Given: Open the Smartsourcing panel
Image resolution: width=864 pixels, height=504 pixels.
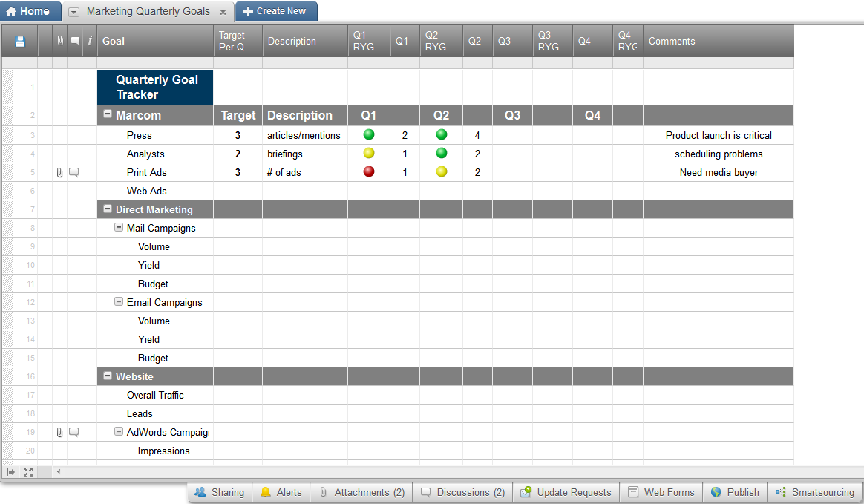Looking at the screenshot, I should click(x=815, y=492).
